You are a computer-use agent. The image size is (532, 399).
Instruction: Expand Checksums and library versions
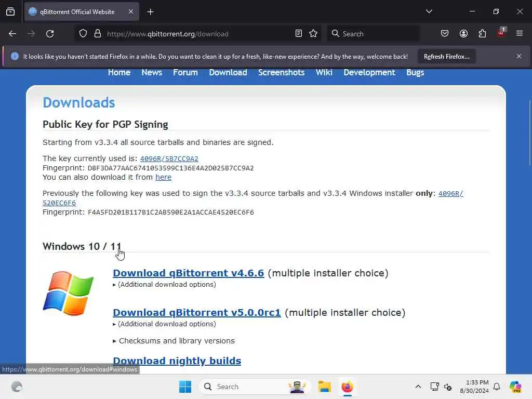[x=174, y=341]
